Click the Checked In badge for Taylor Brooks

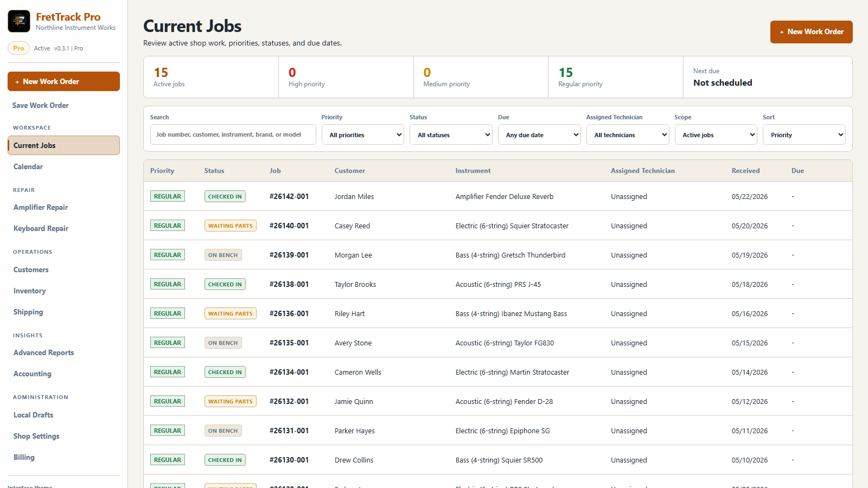point(225,284)
